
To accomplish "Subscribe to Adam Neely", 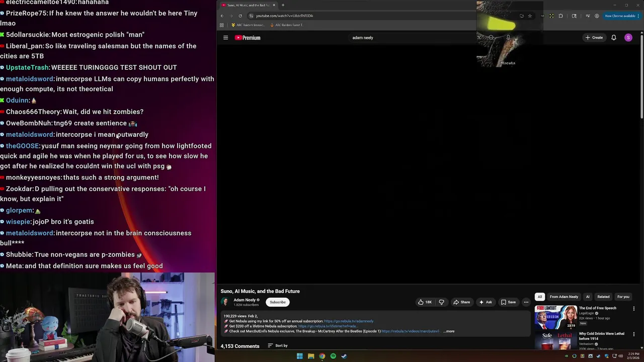I will (277, 302).
